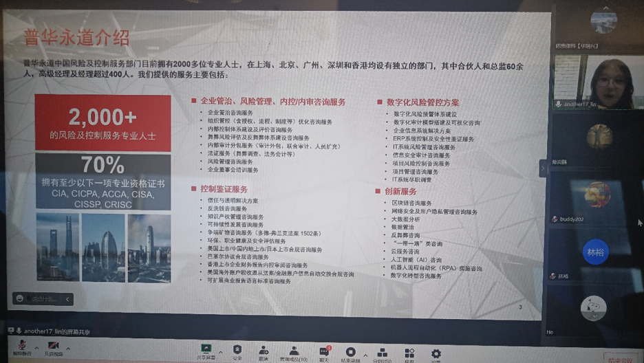This screenshot has height=363, width=644.
Task: Collapse participant video sidebar arrow
Action: pos(543,168)
